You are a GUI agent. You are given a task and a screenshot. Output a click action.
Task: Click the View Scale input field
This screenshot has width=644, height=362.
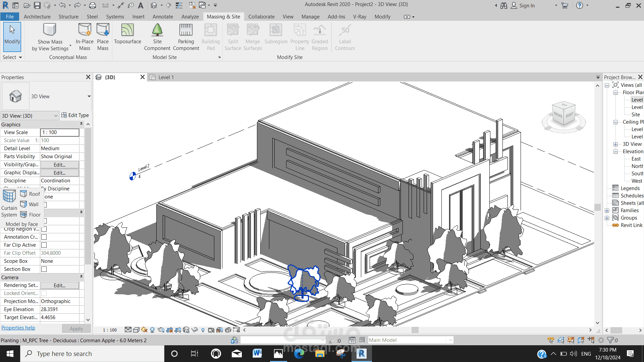coord(59,132)
